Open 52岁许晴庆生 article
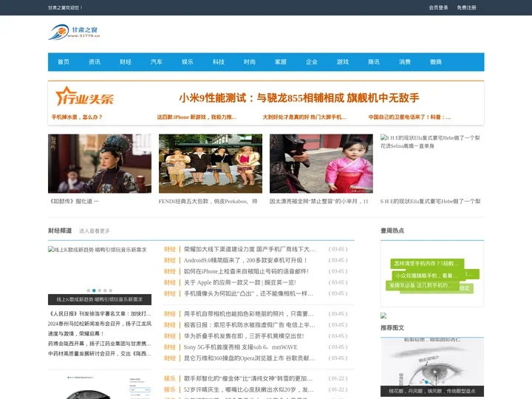The width and height of the screenshot is (532, 399). point(249,389)
